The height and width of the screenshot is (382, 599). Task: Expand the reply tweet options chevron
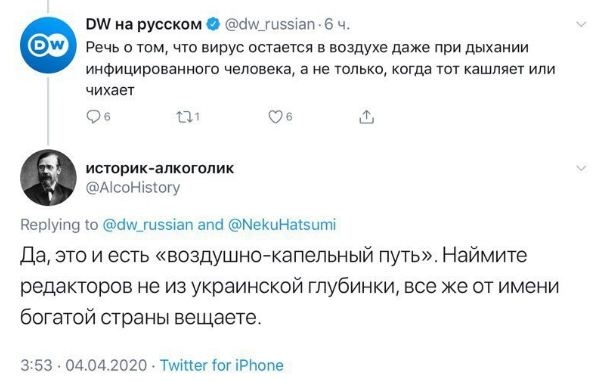pos(581,168)
